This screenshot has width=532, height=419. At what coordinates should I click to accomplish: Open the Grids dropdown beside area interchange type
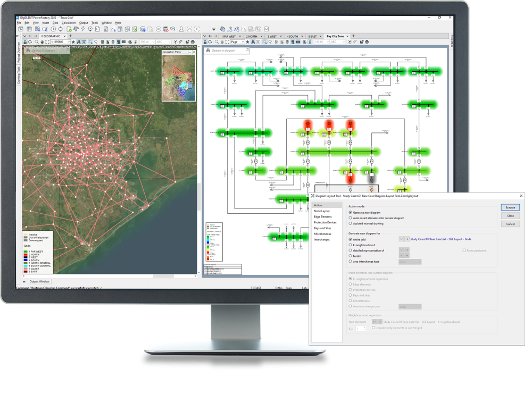tap(410, 262)
